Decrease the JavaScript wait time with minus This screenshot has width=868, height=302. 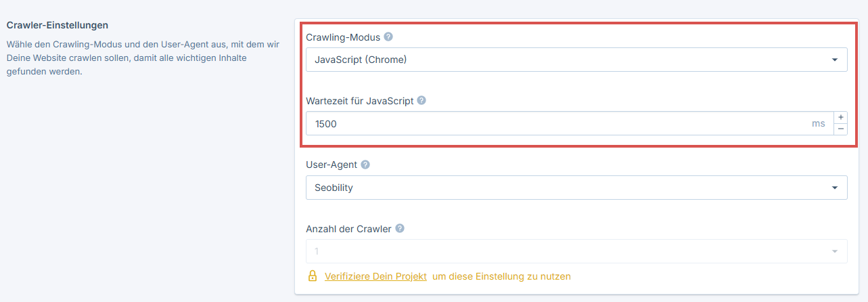(840, 129)
